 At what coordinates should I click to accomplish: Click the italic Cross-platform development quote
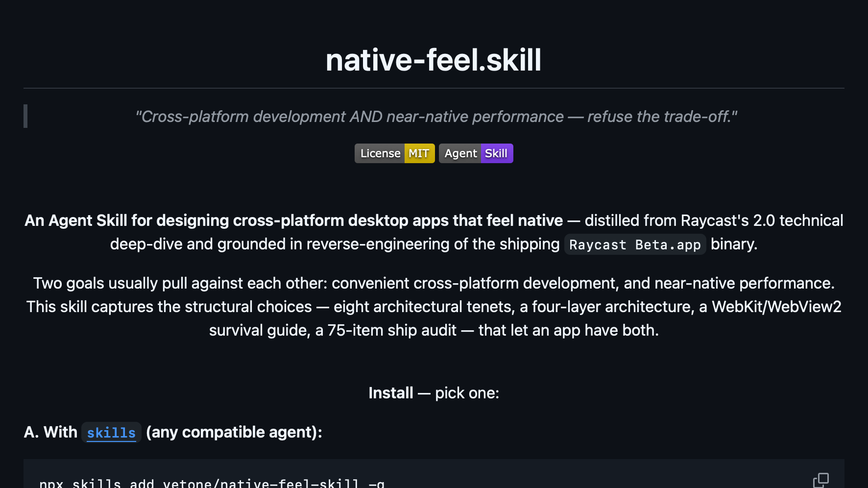pos(436,117)
